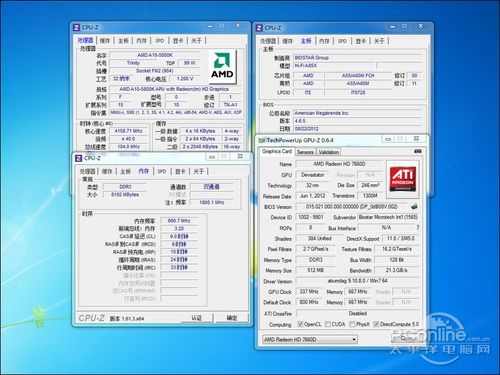Click the Trinity code name value
The image size is (500, 375).
133,63
